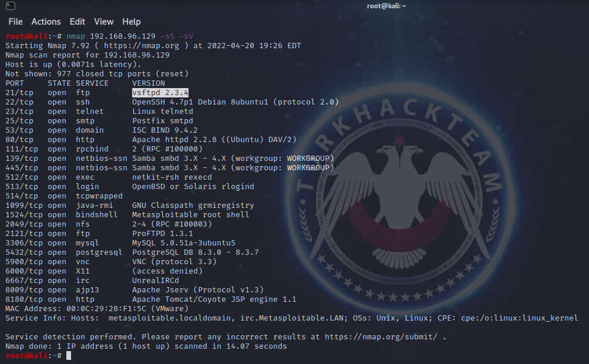The height and width of the screenshot is (364, 589).
Task: Click the 8009/tcp ajp13 port entry
Action: [23, 290]
